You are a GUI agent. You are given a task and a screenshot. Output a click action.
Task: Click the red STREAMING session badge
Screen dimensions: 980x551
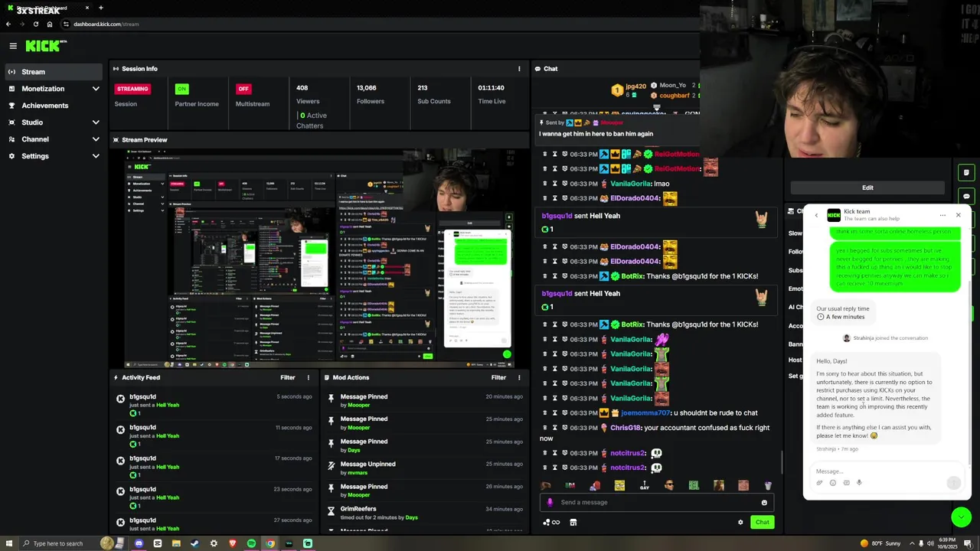(x=132, y=89)
